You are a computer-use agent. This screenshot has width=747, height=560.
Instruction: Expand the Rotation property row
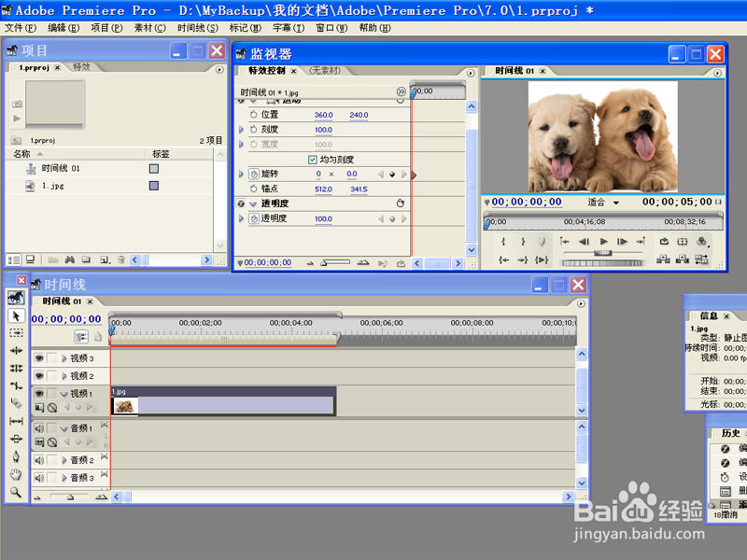click(x=241, y=175)
